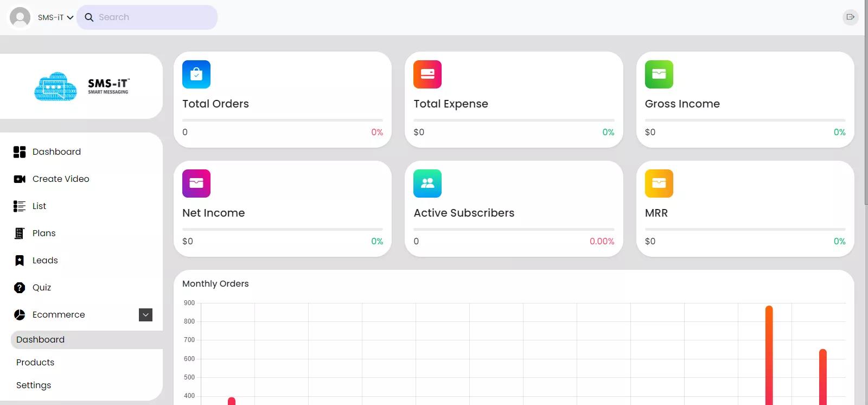The height and width of the screenshot is (405, 868).
Task: Open the Plans menu item
Action: [44, 233]
